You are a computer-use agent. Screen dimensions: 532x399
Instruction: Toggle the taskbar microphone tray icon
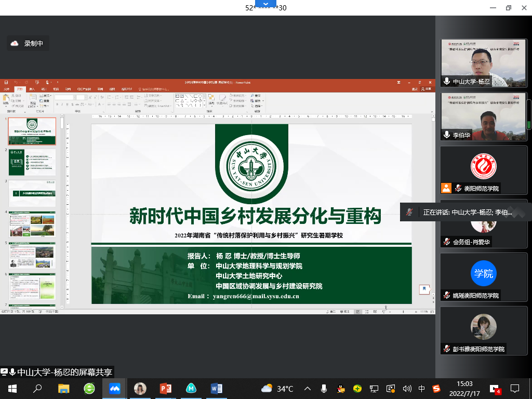(x=324, y=389)
